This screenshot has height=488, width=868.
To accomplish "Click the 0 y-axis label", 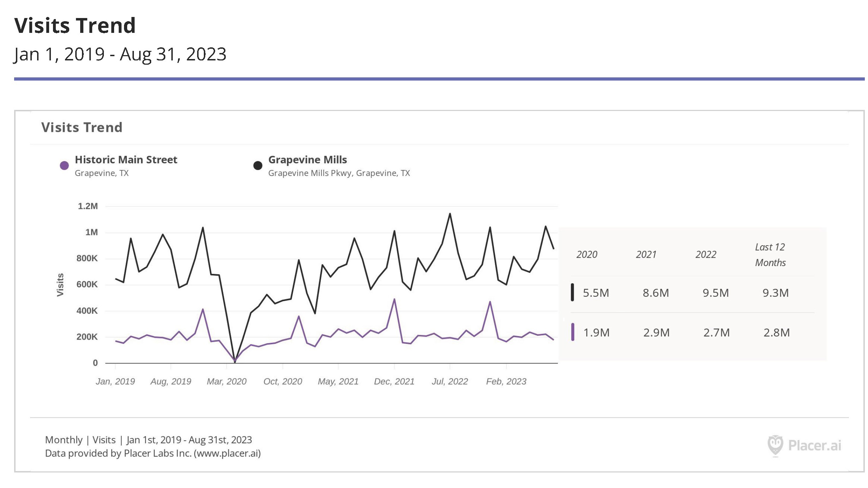I will tap(95, 363).
